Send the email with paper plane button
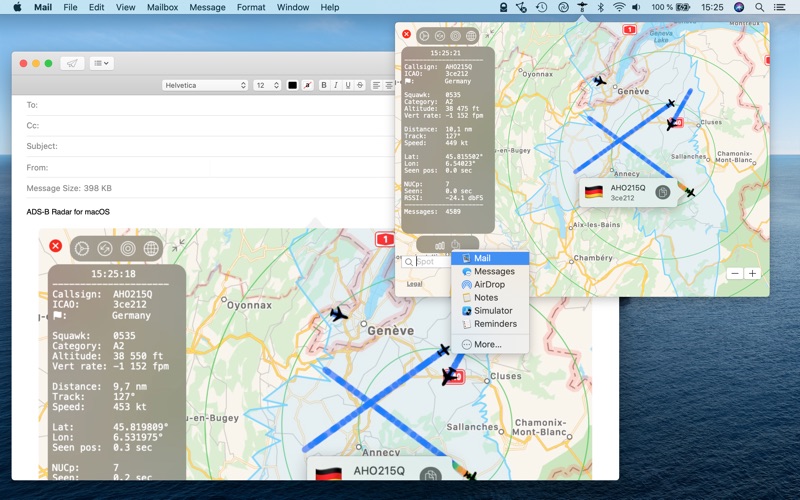The height and width of the screenshot is (500, 800). point(72,63)
